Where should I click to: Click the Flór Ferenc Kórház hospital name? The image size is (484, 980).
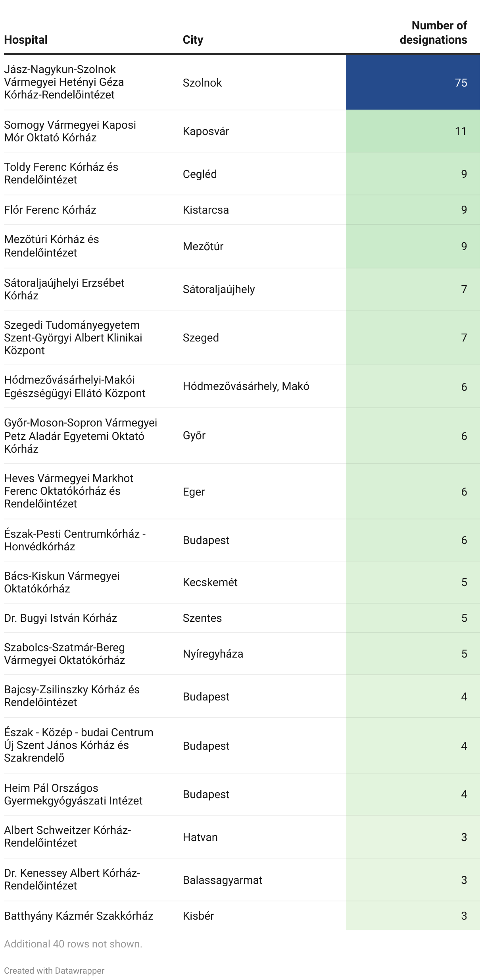50,210
